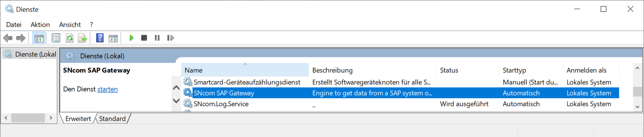Click the Properties toolbar icon
This screenshot has height=137, width=644.
[56, 38]
